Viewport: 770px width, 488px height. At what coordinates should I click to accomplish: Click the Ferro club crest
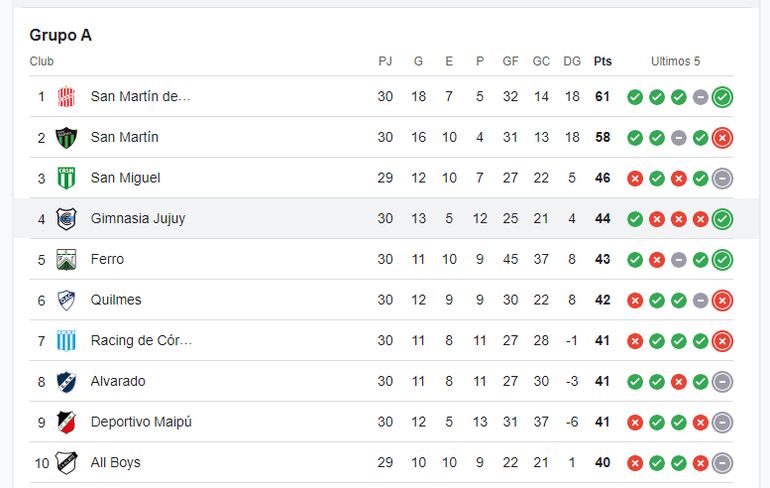pyautogui.click(x=66, y=259)
